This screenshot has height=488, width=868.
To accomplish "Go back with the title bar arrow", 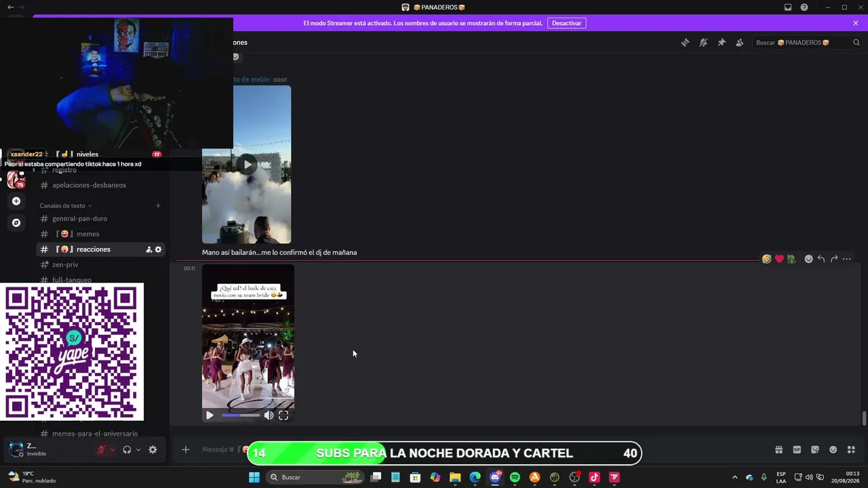I will point(10,7).
